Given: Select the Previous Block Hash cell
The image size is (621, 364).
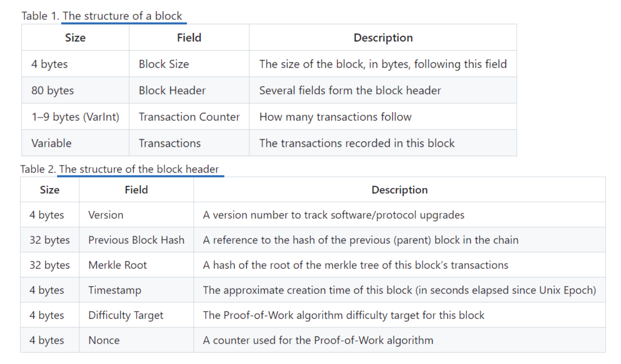Looking at the screenshot, I should [x=136, y=240].
